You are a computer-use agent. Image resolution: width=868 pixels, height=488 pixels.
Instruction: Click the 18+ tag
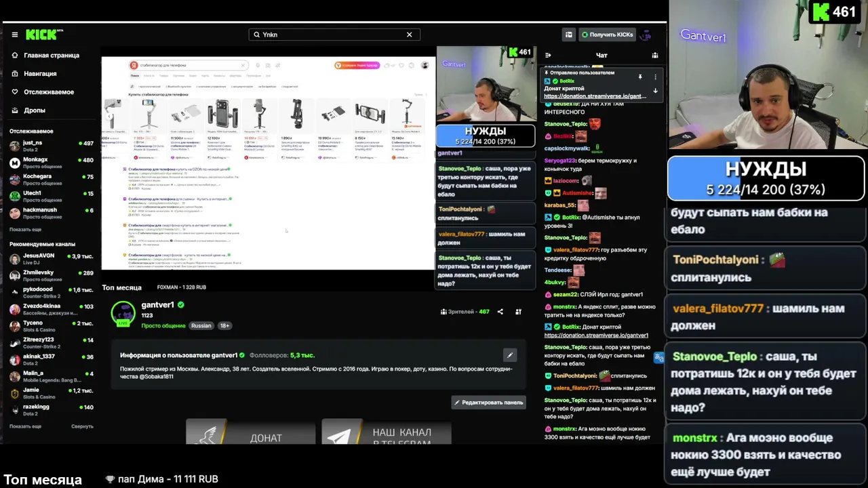click(224, 326)
